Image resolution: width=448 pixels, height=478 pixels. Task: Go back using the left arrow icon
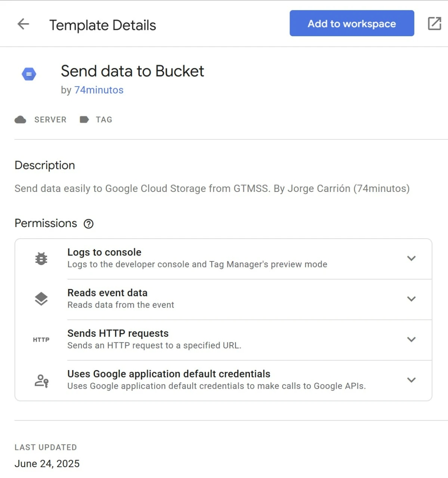click(23, 24)
